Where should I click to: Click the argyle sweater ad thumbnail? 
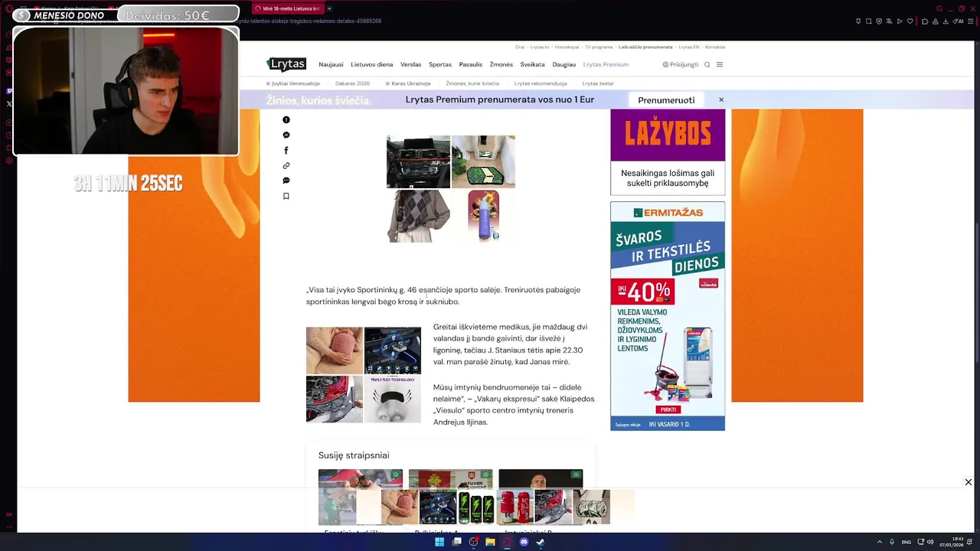coord(418,216)
